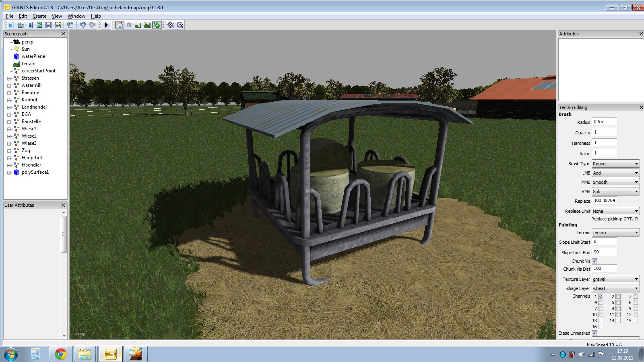Screen dimensions: 644x362
Task: Select the Terrain Detail Texture Paint icon
Action: [147, 25]
